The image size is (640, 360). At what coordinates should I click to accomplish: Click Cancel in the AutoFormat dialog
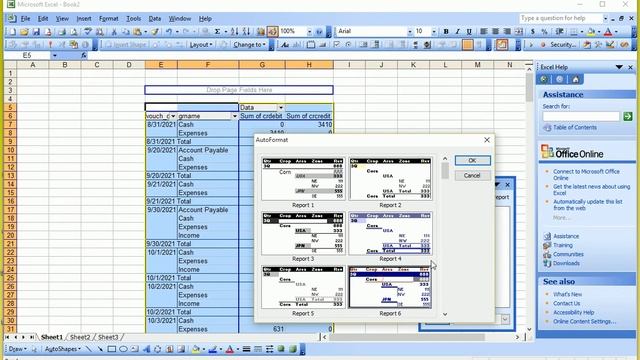click(472, 176)
